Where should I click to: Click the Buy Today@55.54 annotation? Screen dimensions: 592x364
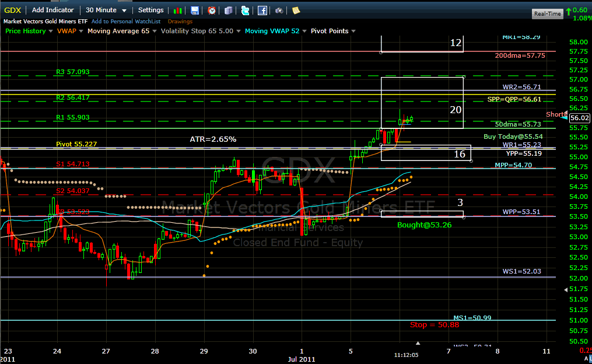(513, 136)
